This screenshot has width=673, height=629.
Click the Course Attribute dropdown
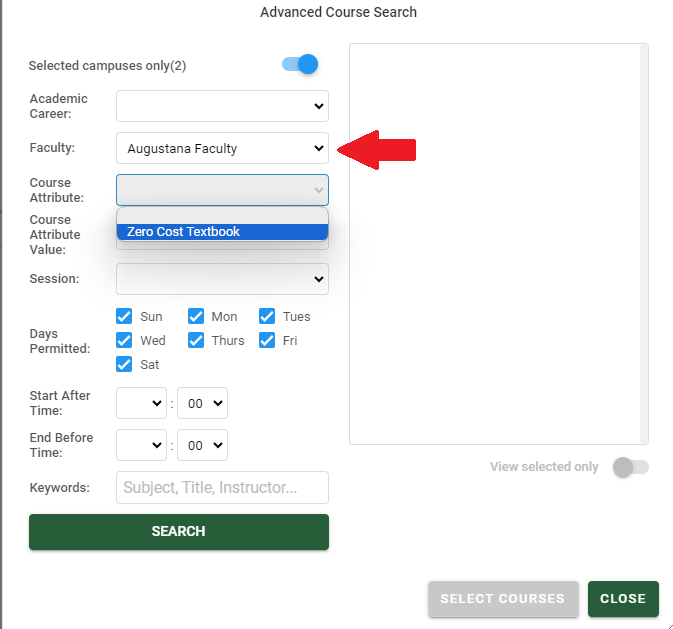pyautogui.click(x=222, y=190)
